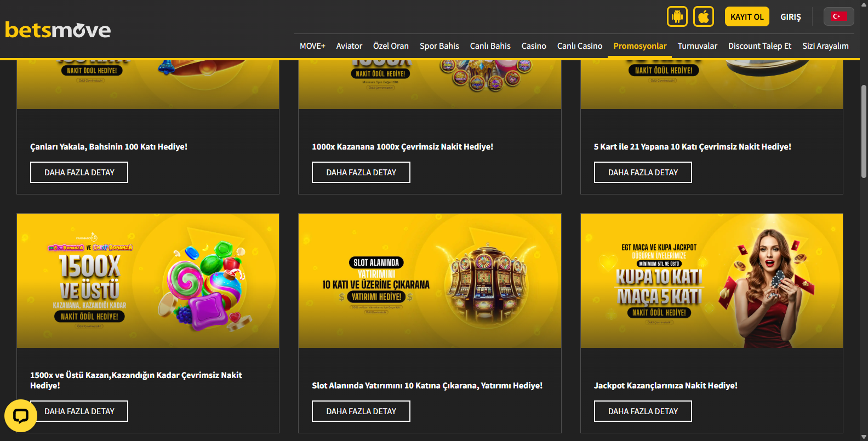Go to Aviator in navigation bar

(349, 46)
